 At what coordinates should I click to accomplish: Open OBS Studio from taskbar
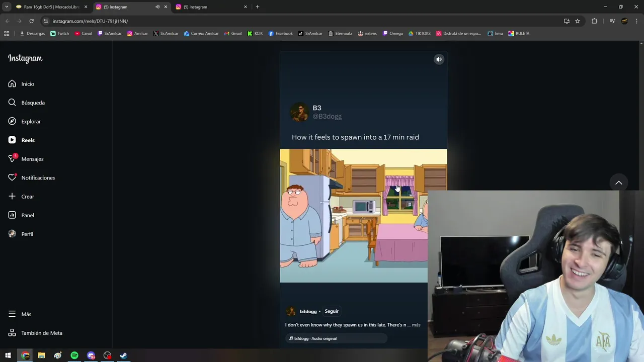point(107,355)
